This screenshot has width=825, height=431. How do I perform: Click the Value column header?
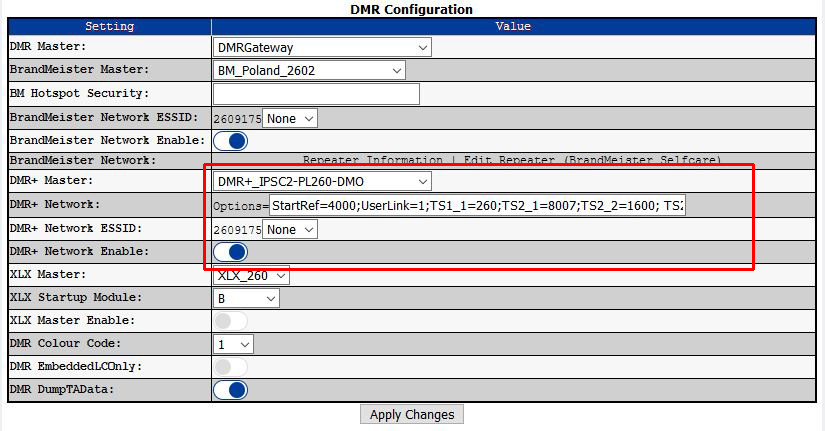(x=514, y=26)
